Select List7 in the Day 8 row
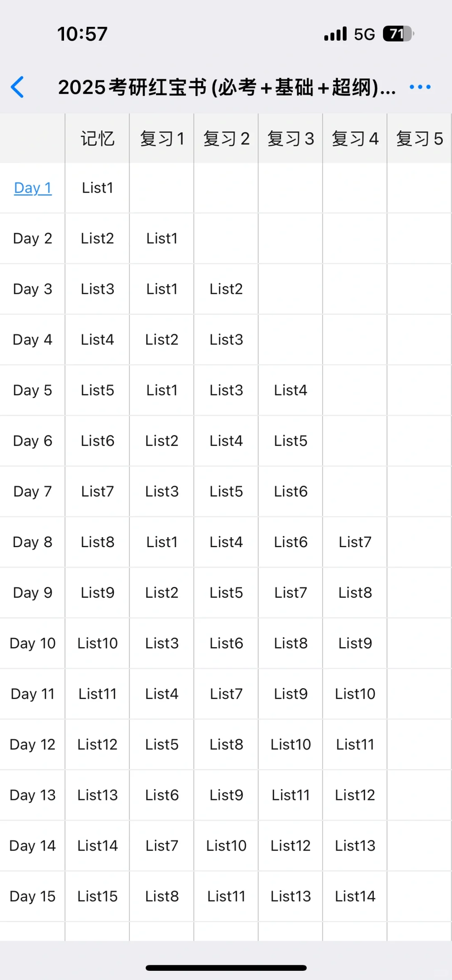This screenshot has height=980, width=452. pyautogui.click(x=355, y=542)
